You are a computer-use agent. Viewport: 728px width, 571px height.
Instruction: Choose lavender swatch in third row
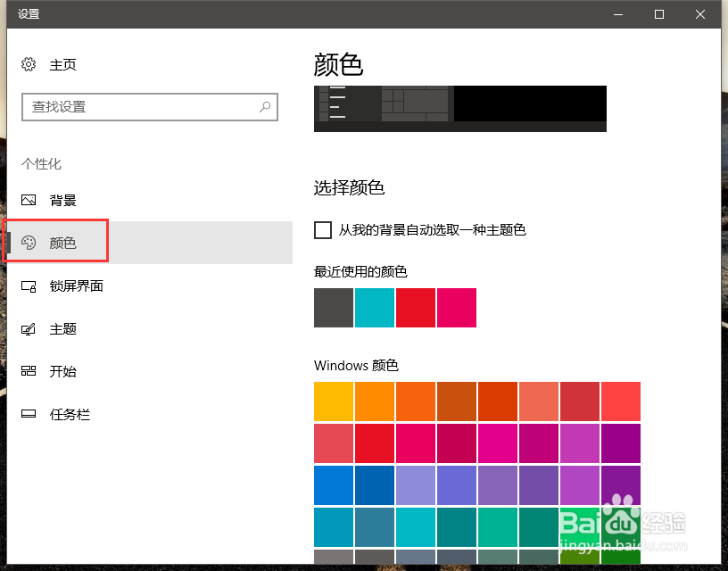pyautogui.click(x=416, y=485)
